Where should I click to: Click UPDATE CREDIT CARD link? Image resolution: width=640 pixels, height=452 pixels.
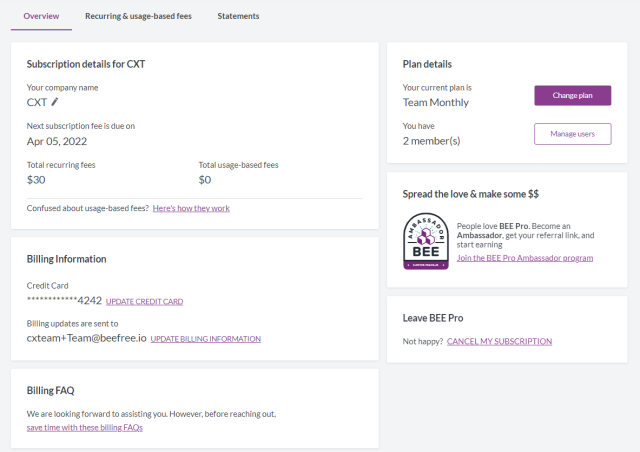click(x=144, y=301)
